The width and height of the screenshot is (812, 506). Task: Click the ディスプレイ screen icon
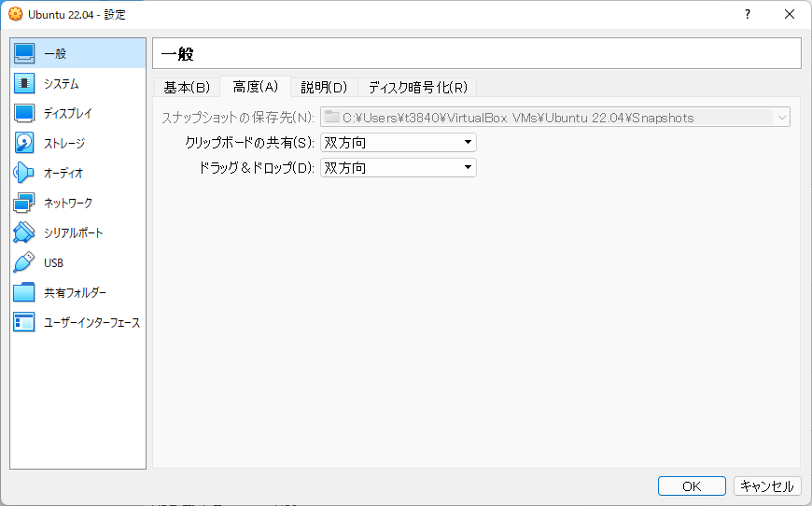click(x=24, y=113)
